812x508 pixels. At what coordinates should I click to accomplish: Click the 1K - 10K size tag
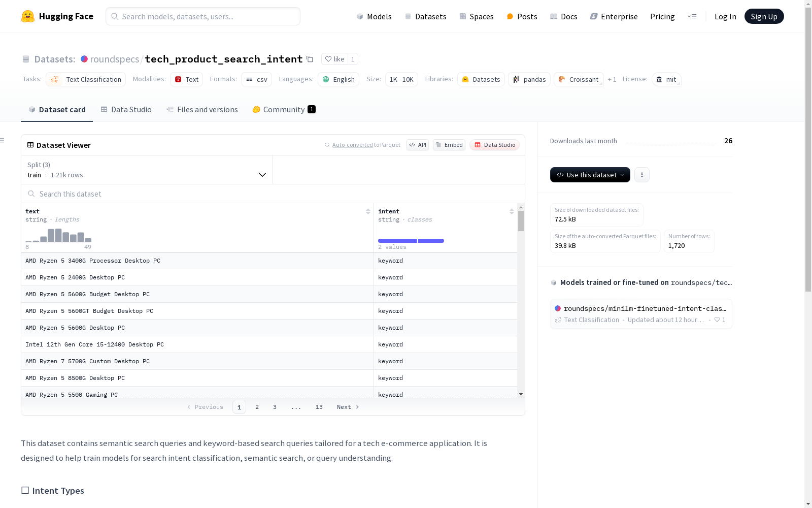pyautogui.click(x=401, y=79)
